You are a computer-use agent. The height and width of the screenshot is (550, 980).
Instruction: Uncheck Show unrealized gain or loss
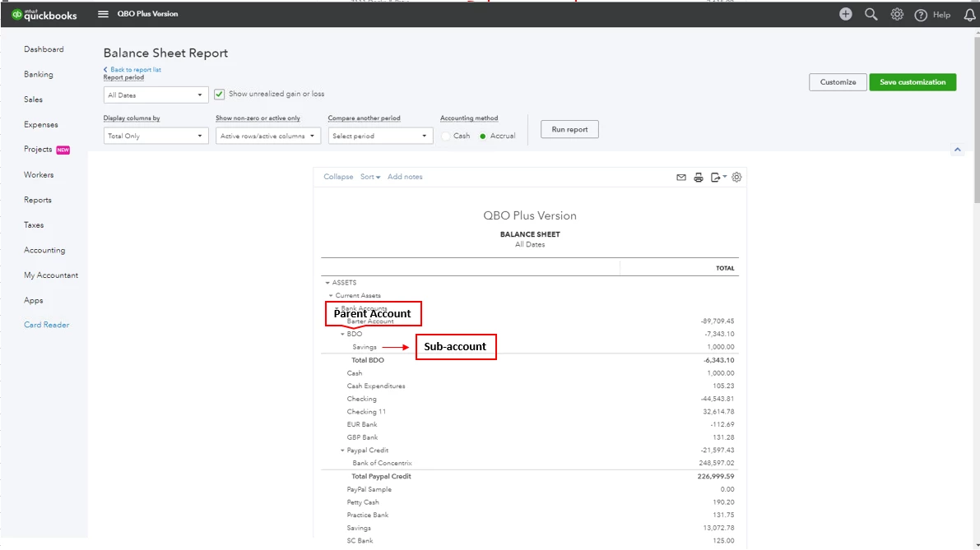(220, 95)
